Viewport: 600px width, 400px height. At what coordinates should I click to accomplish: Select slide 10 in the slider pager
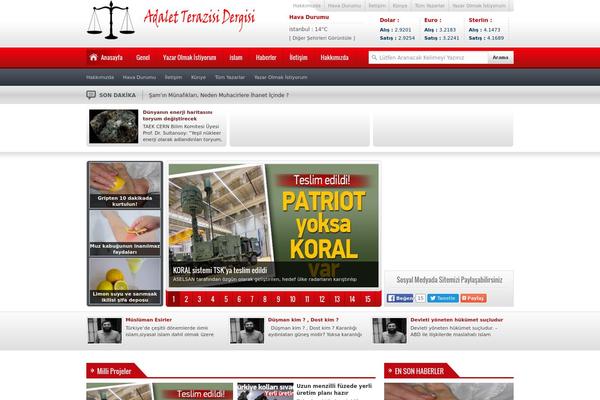click(x=292, y=299)
